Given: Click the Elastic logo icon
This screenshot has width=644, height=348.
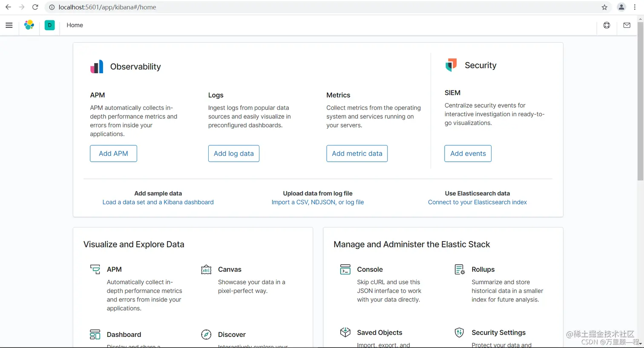Looking at the screenshot, I should [29, 25].
